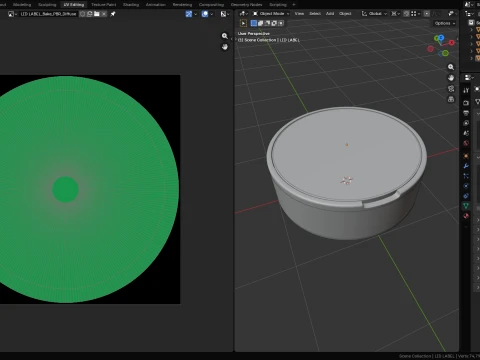The width and height of the screenshot is (480, 360).
Task: Open the Object Constraints properties tab
Action: pos(466,196)
